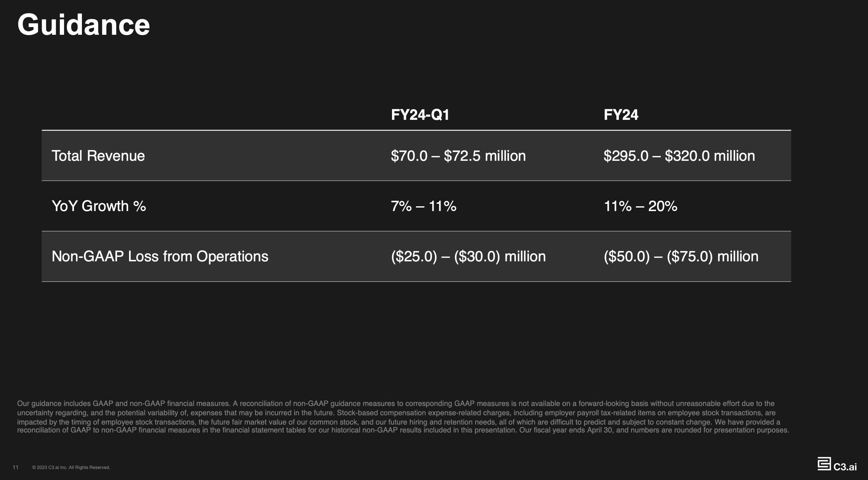This screenshot has width=868, height=480.
Task: Select the YoY Growth % row label
Action: point(99,206)
